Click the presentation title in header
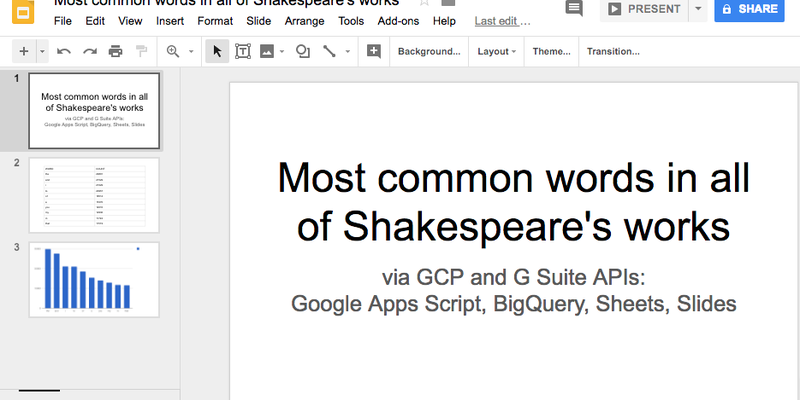Image resolution: width=800 pixels, height=400 pixels. click(x=227, y=3)
